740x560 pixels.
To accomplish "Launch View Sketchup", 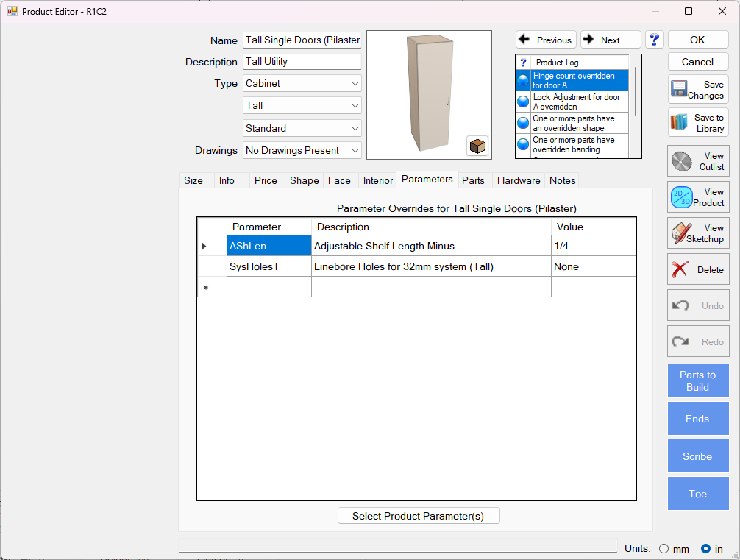I will coord(697,233).
